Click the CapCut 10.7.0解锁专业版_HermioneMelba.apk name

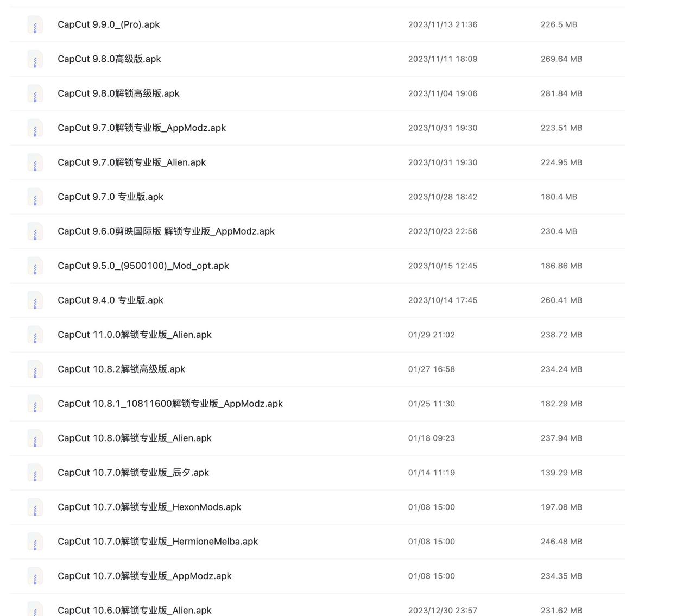157,542
